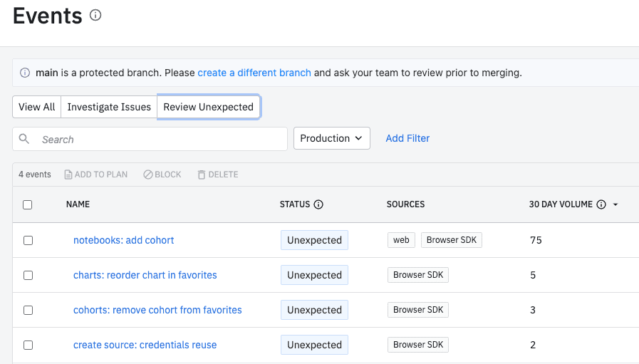Image resolution: width=639 pixels, height=364 pixels.
Task: Click the Status column info icon
Action: tap(318, 204)
